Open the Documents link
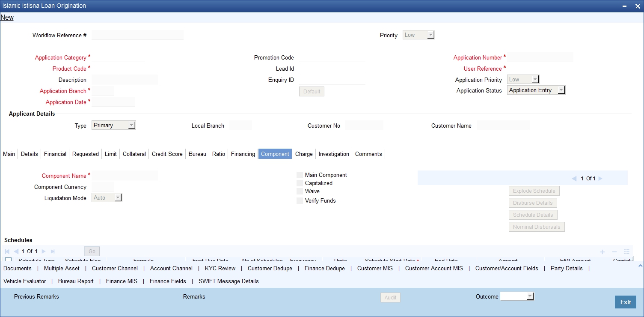Screen dimensions: 644x317 coord(18,268)
